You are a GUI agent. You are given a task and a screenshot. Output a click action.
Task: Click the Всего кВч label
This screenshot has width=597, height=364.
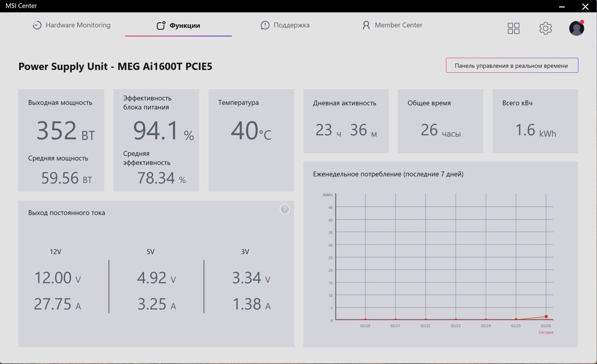pos(517,103)
